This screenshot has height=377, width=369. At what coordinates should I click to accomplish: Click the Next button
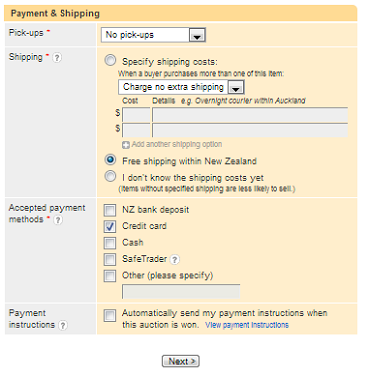181,361
